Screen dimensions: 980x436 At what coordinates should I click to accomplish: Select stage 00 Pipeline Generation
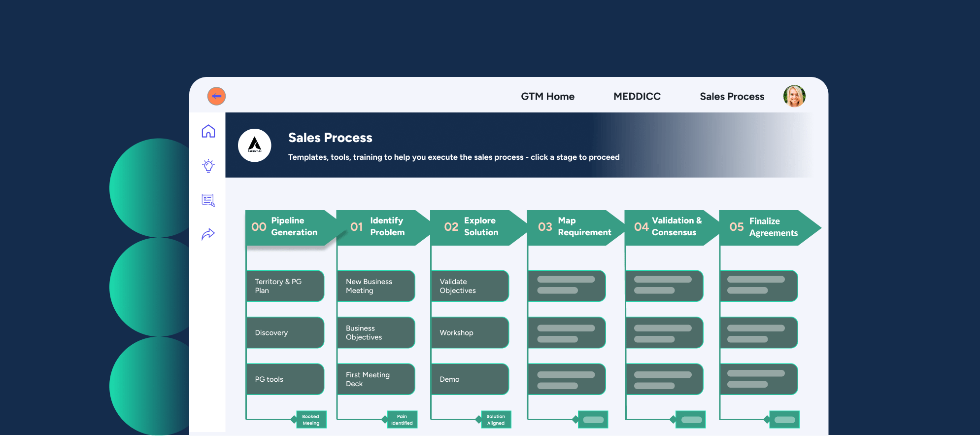(x=291, y=227)
